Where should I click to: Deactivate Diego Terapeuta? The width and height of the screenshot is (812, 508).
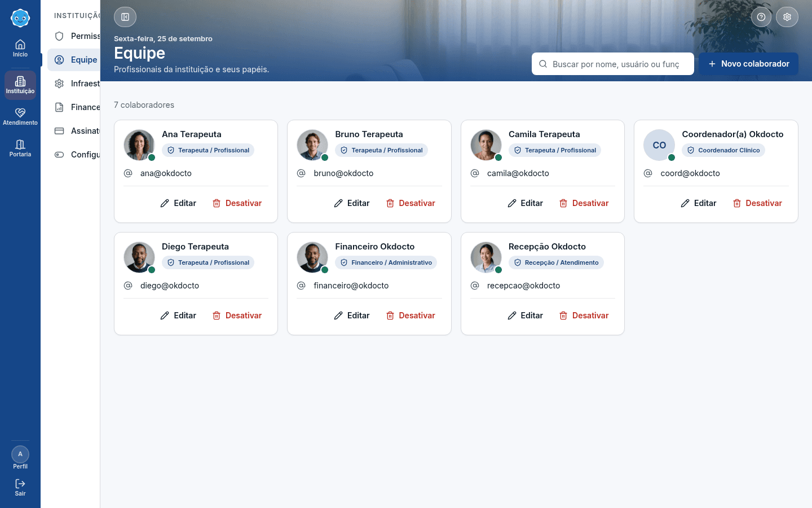coord(237,316)
